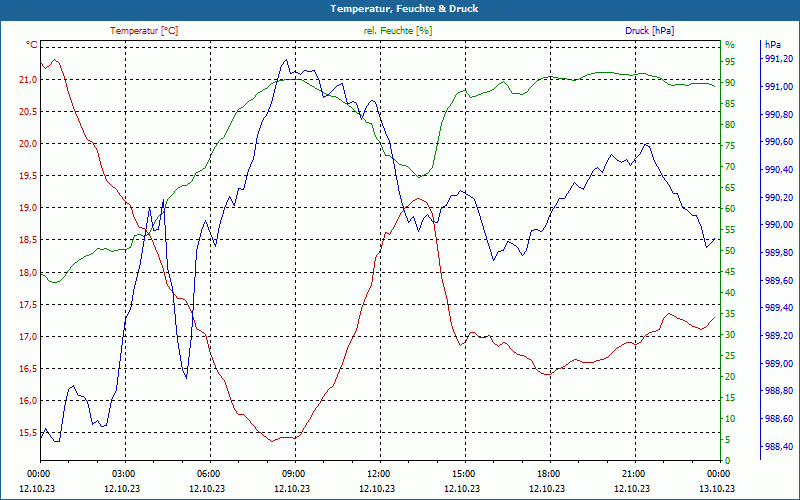
Task: Click the 13.10.23 date label
Action: [x=717, y=488]
